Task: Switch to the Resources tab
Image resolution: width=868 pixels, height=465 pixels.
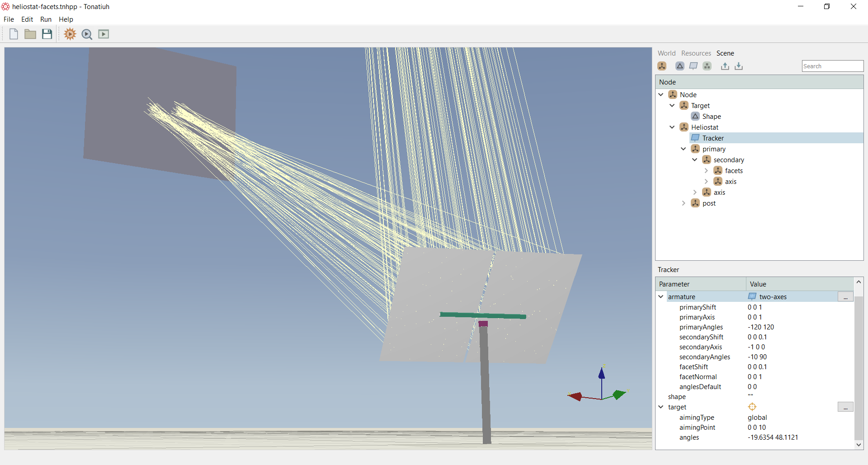Action: point(696,53)
